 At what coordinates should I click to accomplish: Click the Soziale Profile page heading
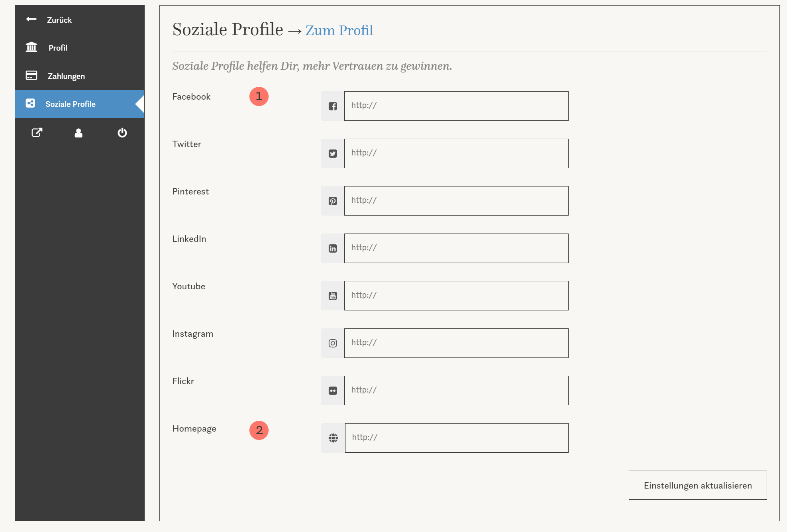(x=228, y=29)
